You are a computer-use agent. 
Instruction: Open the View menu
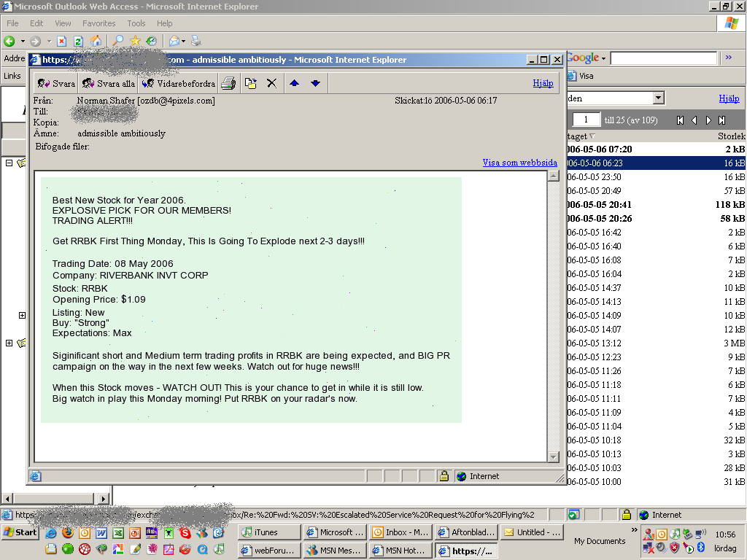[x=63, y=23]
